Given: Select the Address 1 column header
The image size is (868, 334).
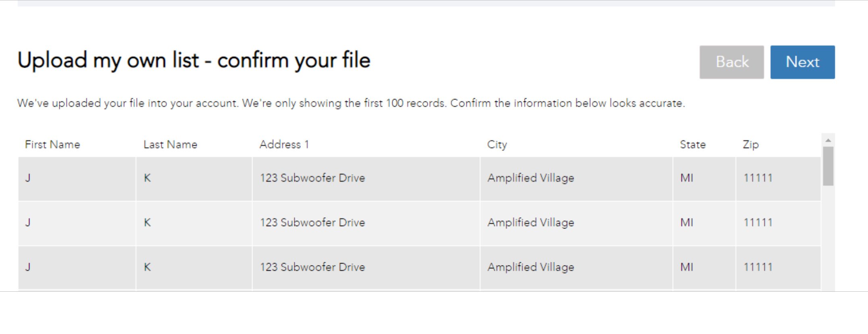Looking at the screenshot, I should tap(284, 145).
